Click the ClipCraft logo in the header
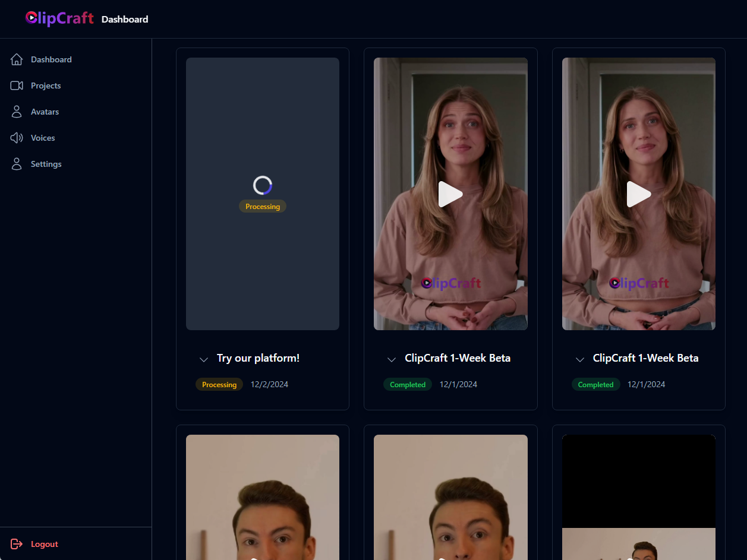Viewport: 747px width, 560px height. (x=59, y=18)
